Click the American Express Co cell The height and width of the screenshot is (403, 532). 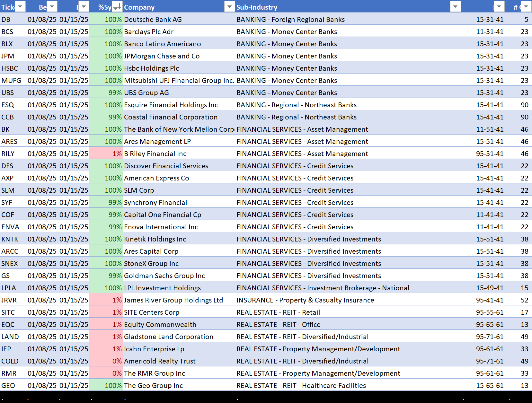[x=179, y=178]
